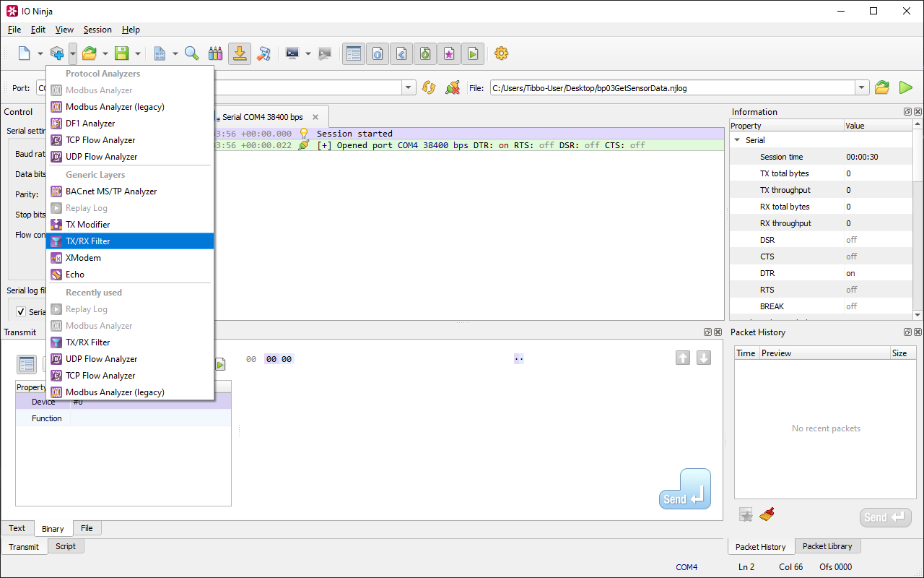Collapse the Serial group in Information
Viewport: 924px width, 578px height.
pyautogui.click(x=737, y=140)
